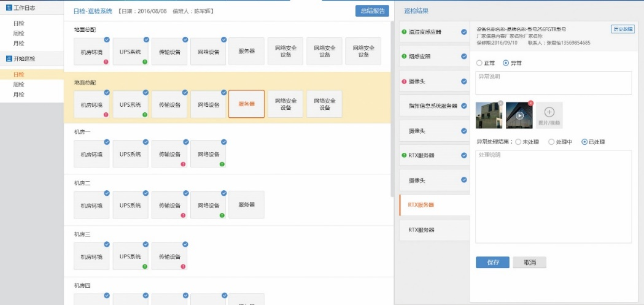
Task: Select the highlighted 服务器 device tile
Action: click(246, 104)
